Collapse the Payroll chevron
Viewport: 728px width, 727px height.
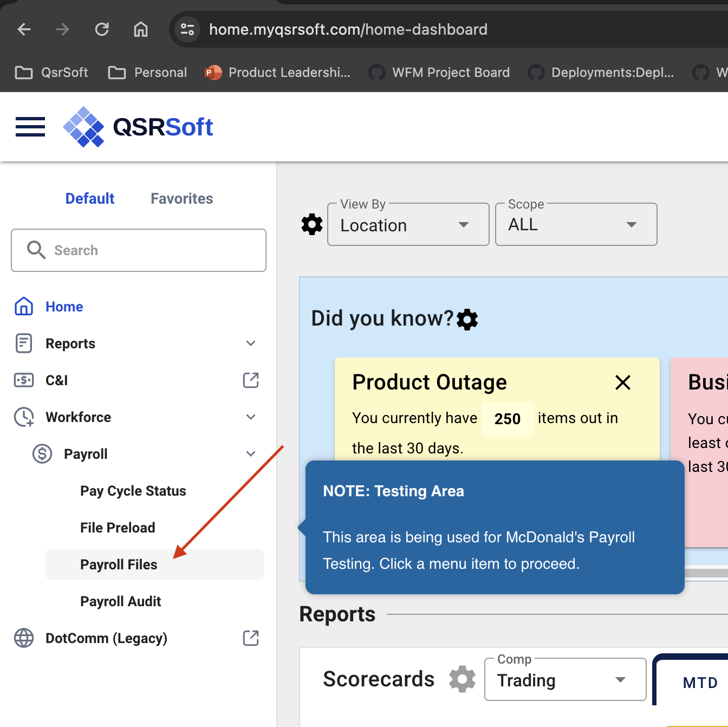point(251,454)
